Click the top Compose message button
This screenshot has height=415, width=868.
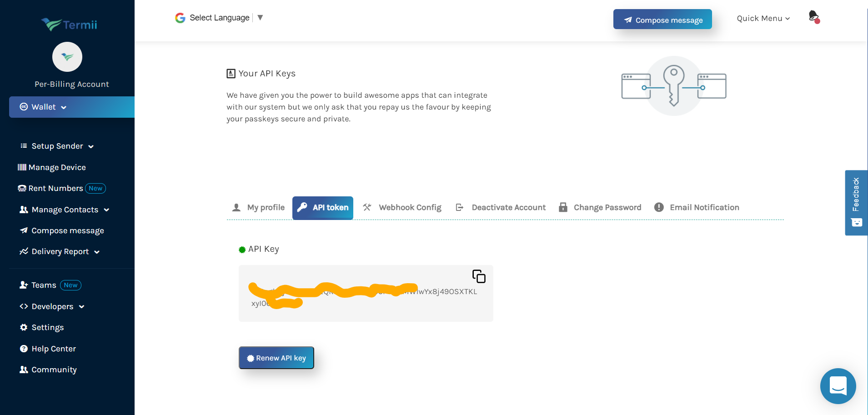tap(662, 20)
